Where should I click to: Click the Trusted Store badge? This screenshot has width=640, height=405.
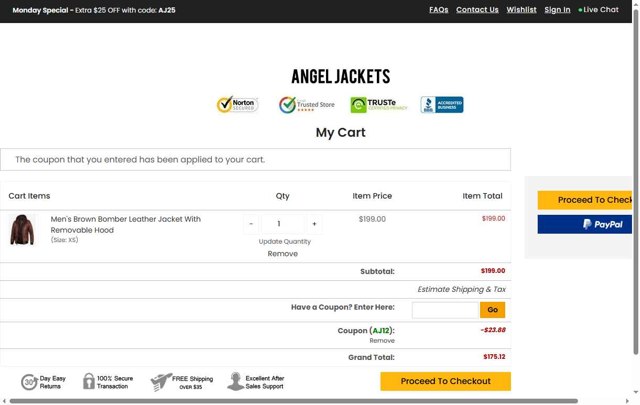[x=307, y=105]
